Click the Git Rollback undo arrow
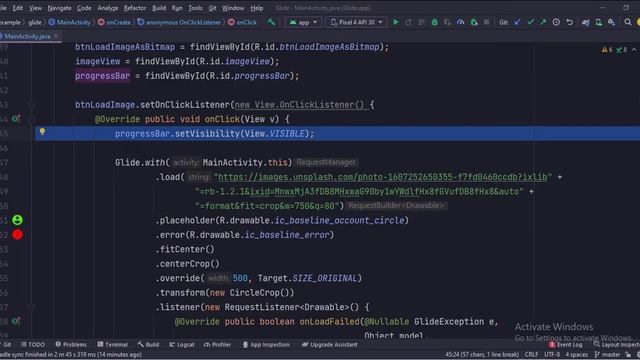 pos(569,22)
